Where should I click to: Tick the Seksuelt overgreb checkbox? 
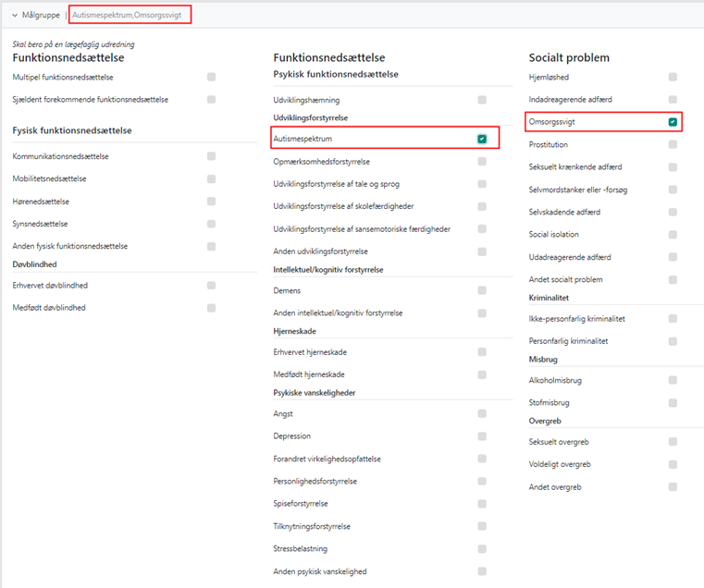[x=673, y=442]
